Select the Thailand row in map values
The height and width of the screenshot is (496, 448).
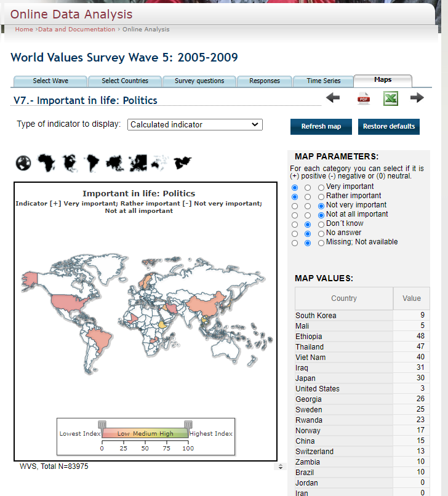[362, 346]
